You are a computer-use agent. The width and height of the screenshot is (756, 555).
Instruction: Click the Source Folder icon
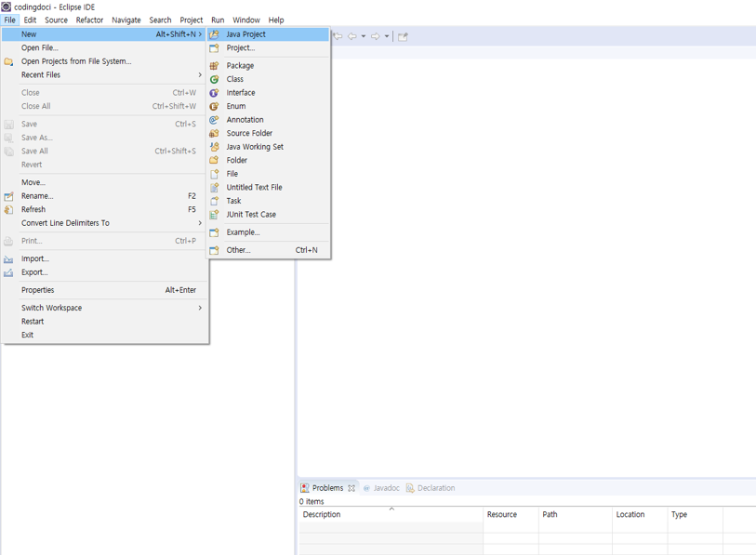pyautogui.click(x=214, y=133)
